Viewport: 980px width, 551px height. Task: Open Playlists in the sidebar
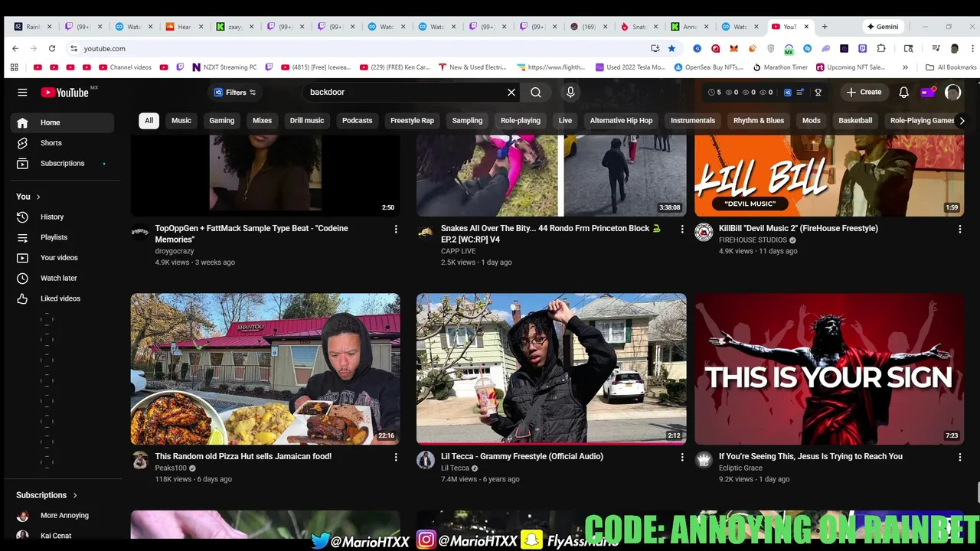(x=62, y=237)
